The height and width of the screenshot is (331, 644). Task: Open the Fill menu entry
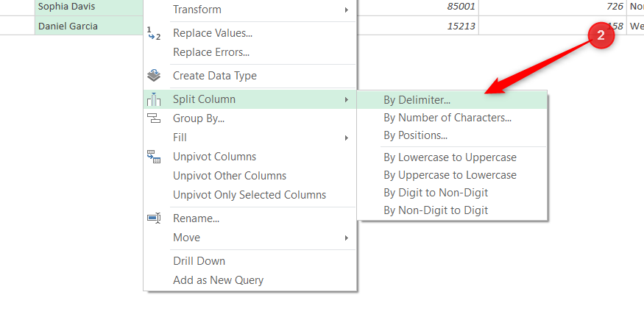(x=250, y=138)
